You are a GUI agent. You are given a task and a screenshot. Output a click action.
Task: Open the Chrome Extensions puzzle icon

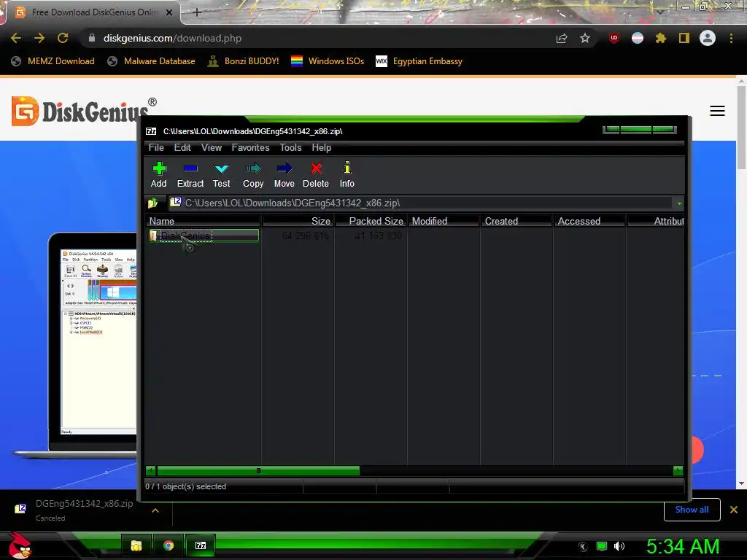tap(661, 38)
